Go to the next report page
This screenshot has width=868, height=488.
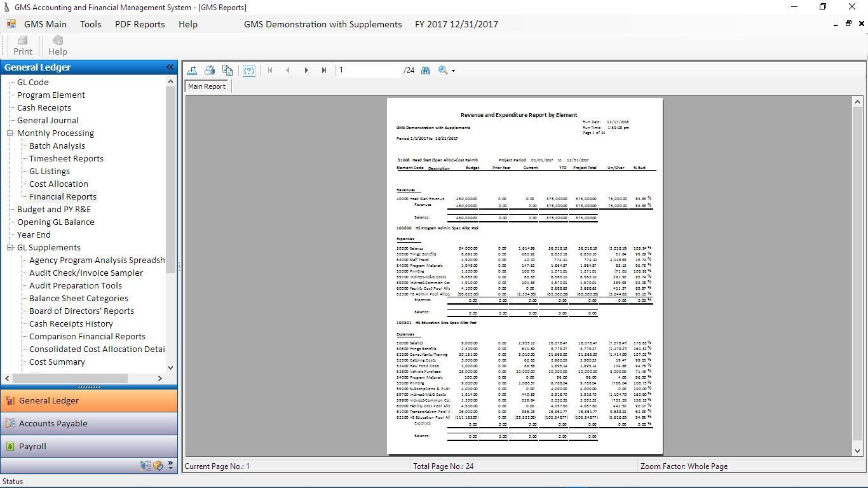(x=306, y=71)
